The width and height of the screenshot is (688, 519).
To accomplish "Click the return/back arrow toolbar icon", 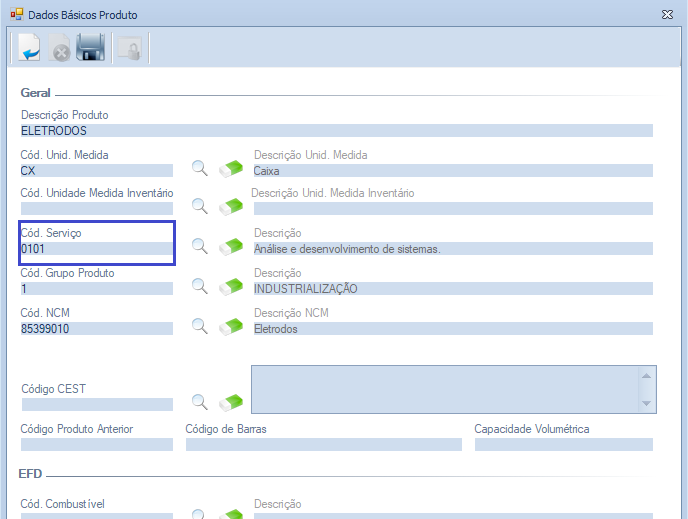I will [x=29, y=47].
